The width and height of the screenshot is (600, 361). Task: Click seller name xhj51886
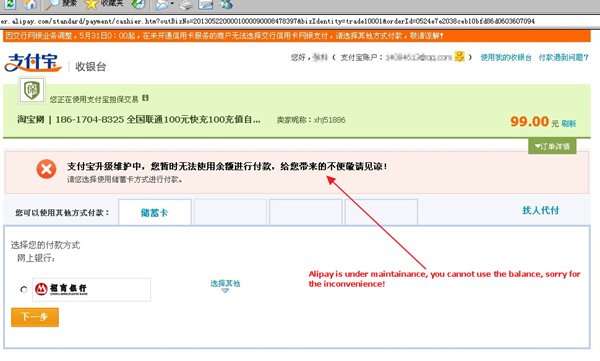click(329, 120)
